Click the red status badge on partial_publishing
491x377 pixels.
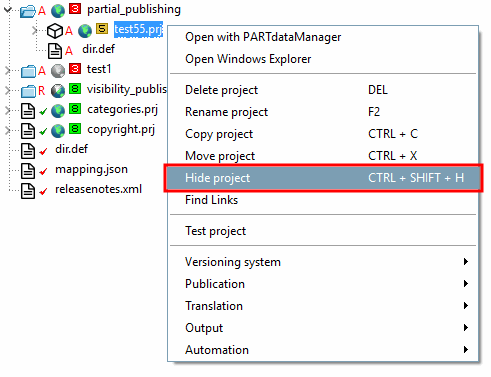click(75, 9)
